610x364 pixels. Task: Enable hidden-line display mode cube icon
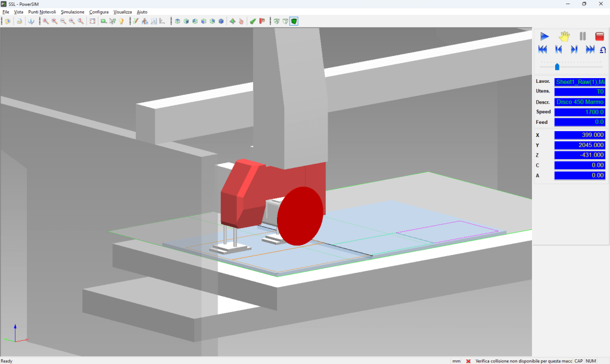[285, 21]
